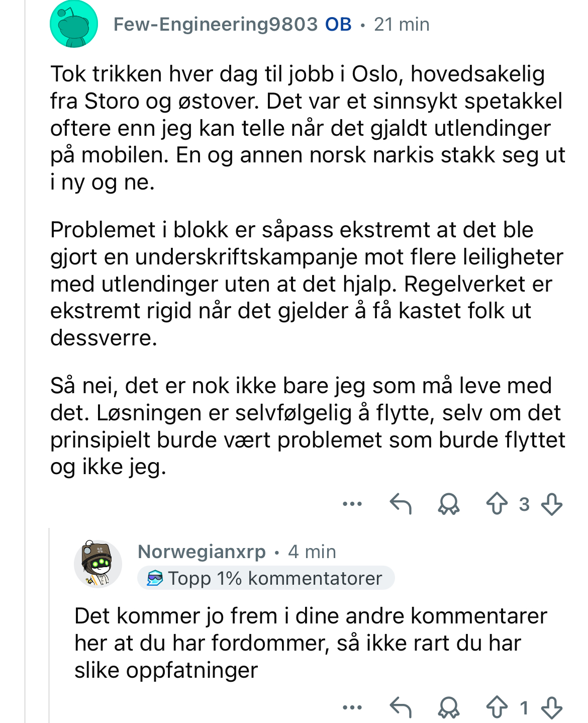Open Norwegianxrp's profile via username

tap(202, 552)
